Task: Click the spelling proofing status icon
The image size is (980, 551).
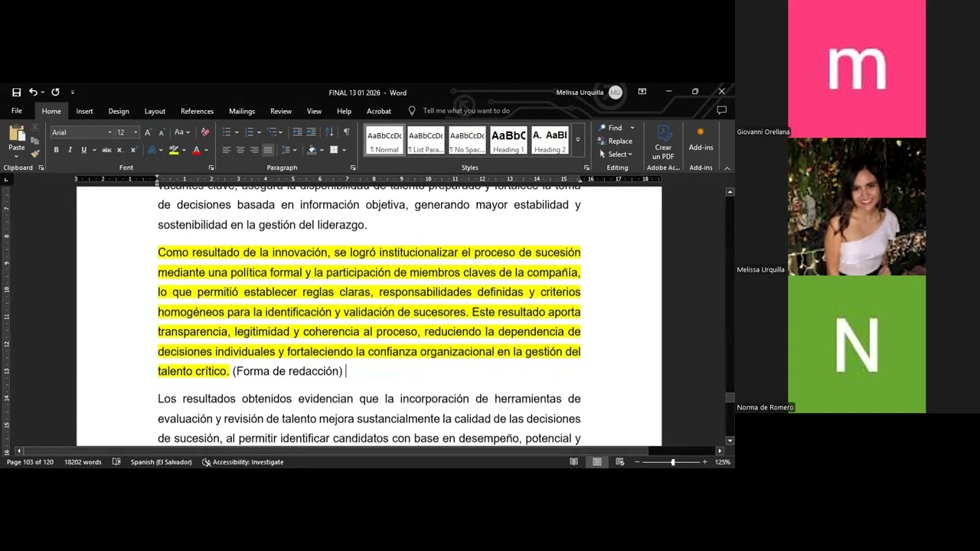Action: 116,462
